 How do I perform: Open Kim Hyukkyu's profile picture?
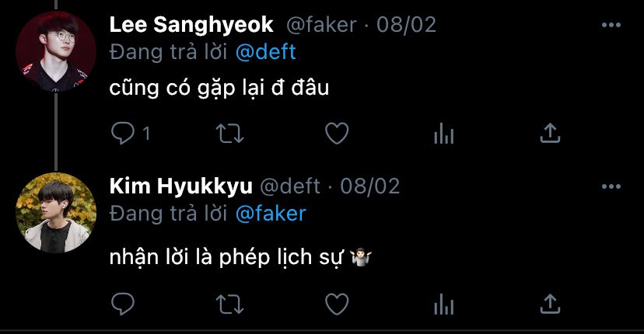tap(56, 213)
